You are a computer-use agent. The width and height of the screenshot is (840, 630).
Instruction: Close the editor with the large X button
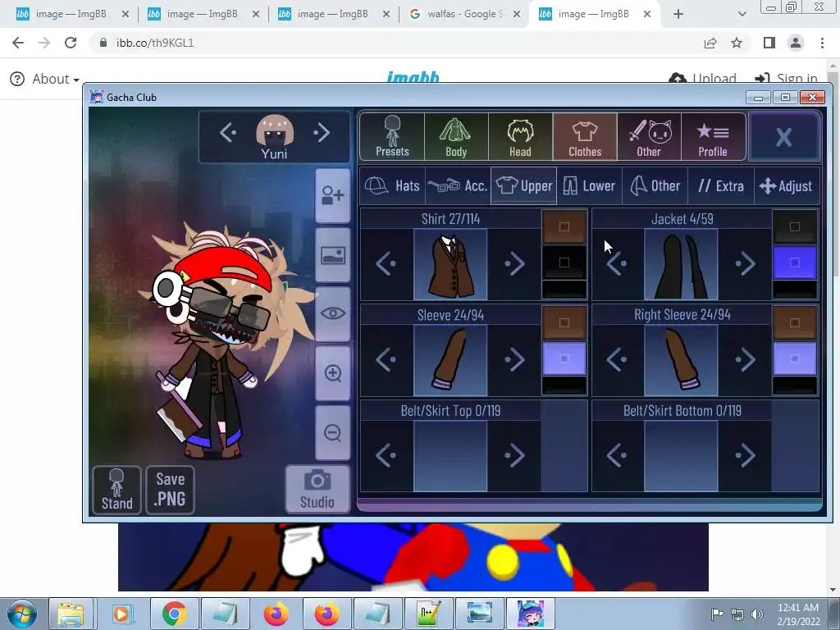(783, 137)
